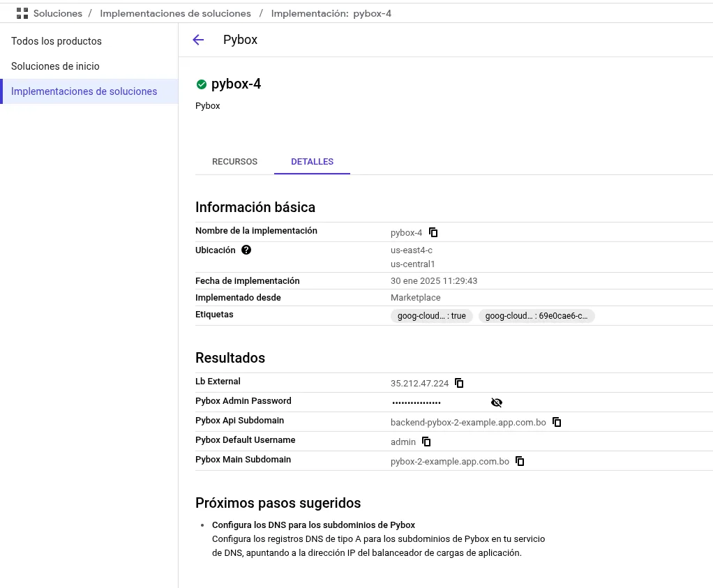Click the back arrow next to Pybox

click(198, 40)
